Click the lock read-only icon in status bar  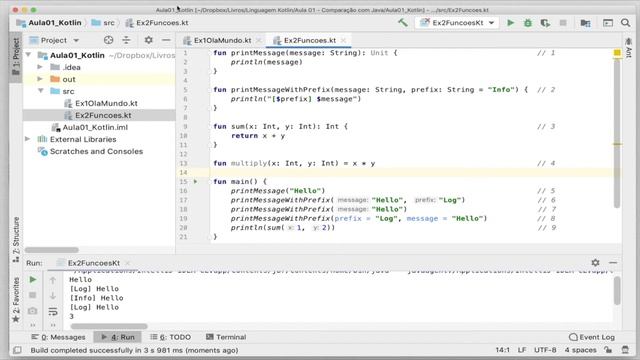tap(608, 350)
